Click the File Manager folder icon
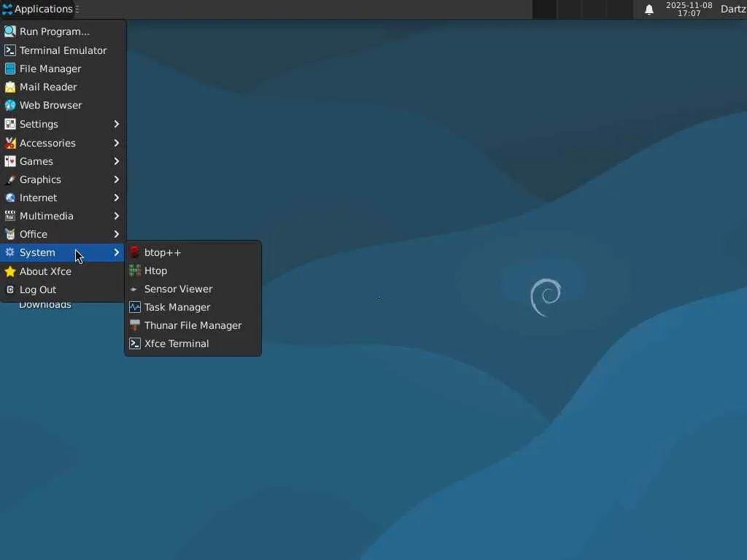Image resolution: width=747 pixels, height=560 pixels. [x=10, y=69]
